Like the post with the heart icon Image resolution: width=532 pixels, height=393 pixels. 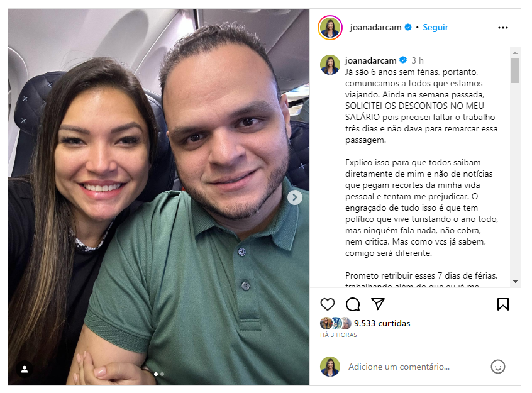click(328, 304)
